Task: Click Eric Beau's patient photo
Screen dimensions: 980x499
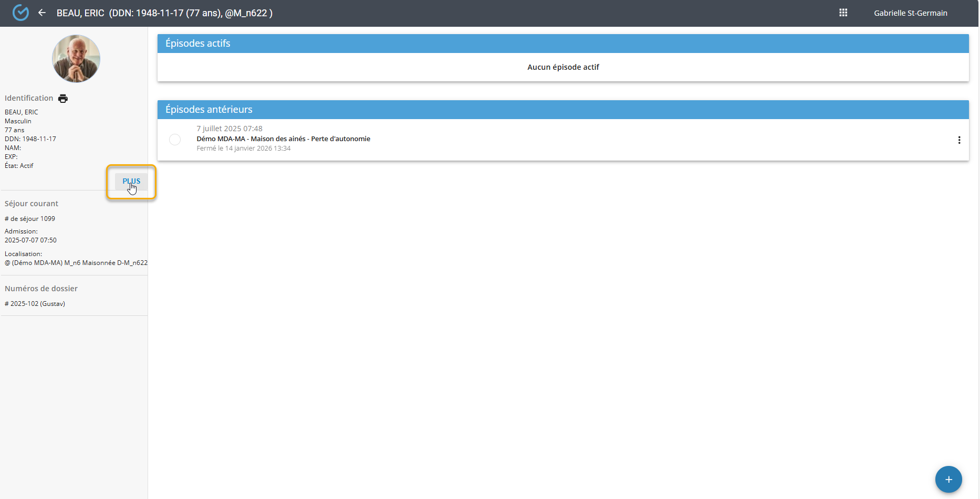Action: tap(76, 59)
